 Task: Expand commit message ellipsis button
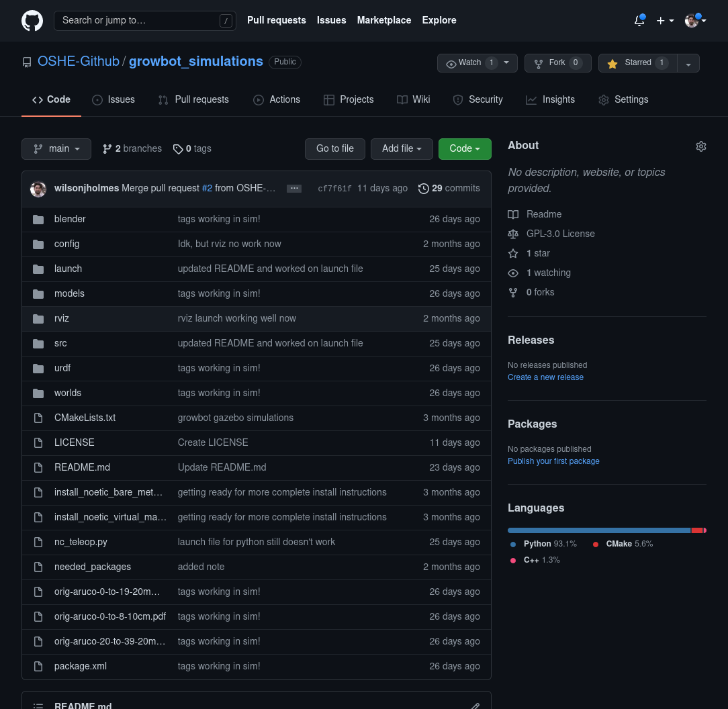click(294, 189)
